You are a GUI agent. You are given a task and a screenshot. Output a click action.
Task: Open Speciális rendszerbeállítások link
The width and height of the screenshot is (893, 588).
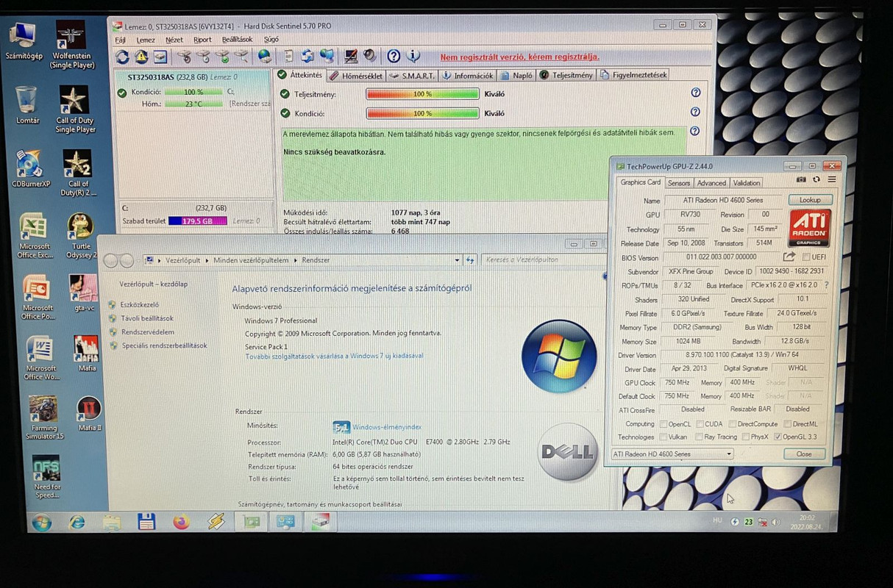point(164,345)
